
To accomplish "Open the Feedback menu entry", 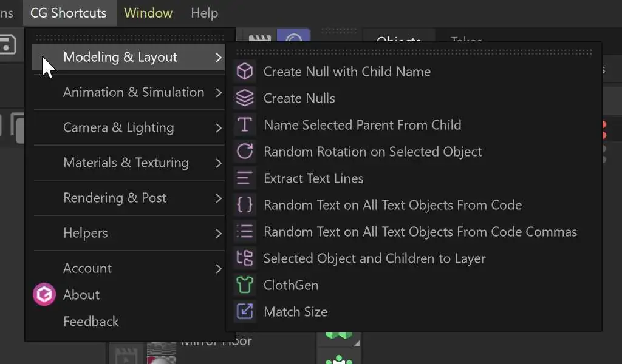I will pos(128,321).
